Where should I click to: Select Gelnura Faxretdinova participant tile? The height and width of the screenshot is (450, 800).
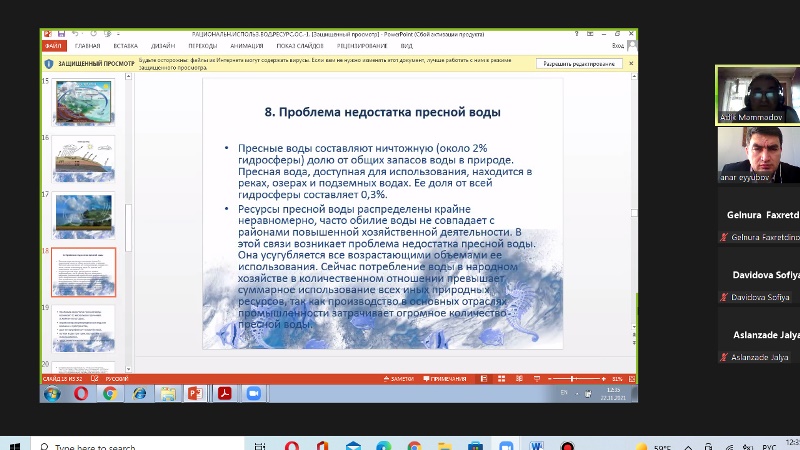(759, 215)
